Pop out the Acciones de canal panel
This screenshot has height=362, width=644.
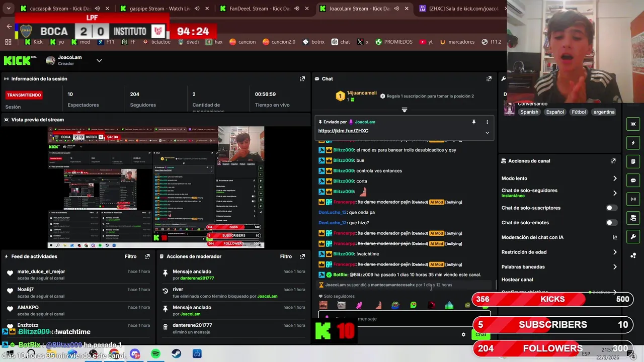click(613, 161)
